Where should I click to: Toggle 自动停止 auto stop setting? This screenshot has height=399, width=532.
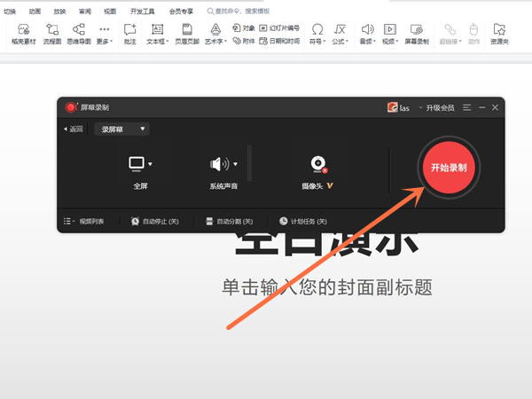click(x=155, y=221)
